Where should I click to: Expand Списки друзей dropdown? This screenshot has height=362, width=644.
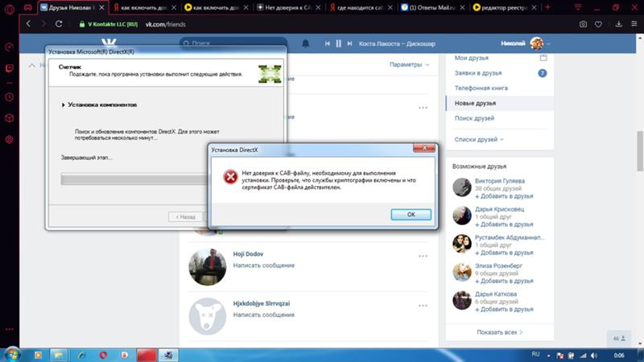[479, 139]
